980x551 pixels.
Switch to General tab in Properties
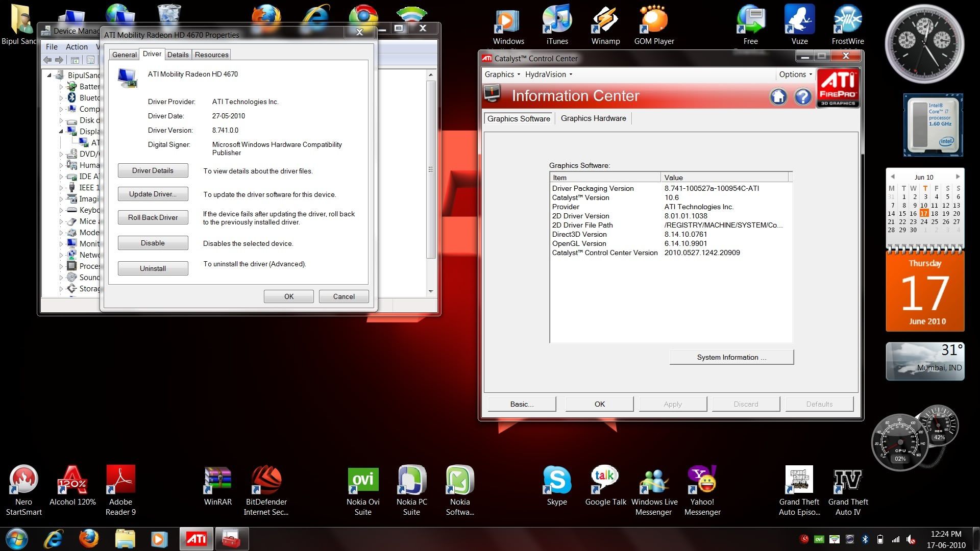124,55
